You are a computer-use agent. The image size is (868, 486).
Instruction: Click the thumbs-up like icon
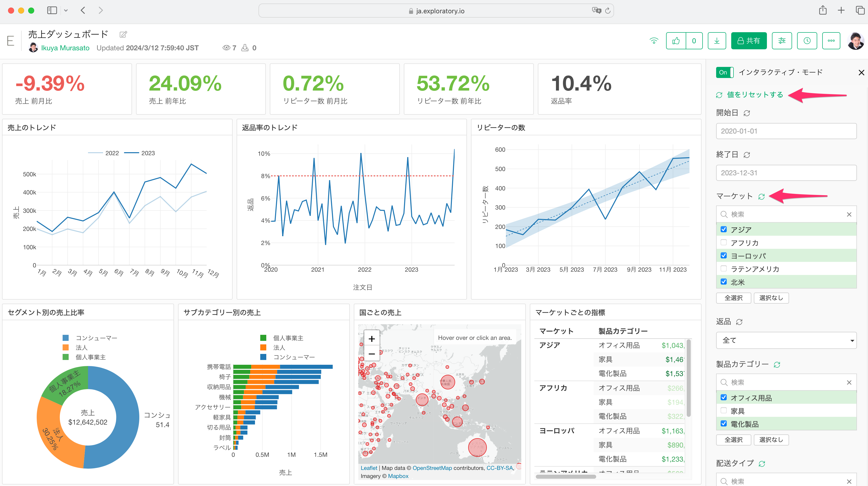[x=676, y=41]
